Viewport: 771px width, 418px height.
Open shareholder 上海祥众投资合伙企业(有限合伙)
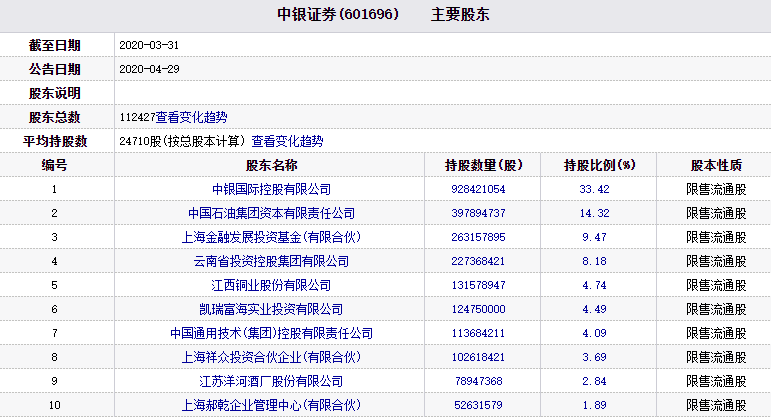coord(271,357)
